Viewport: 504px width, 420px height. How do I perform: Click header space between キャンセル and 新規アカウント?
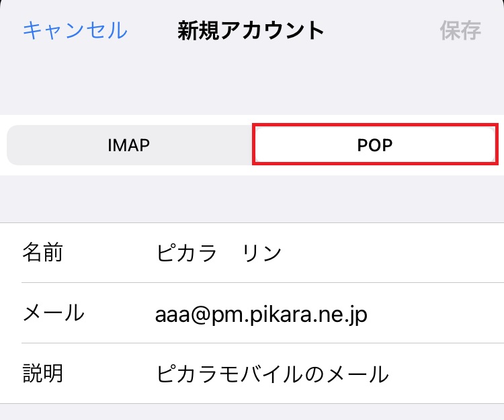152,30
